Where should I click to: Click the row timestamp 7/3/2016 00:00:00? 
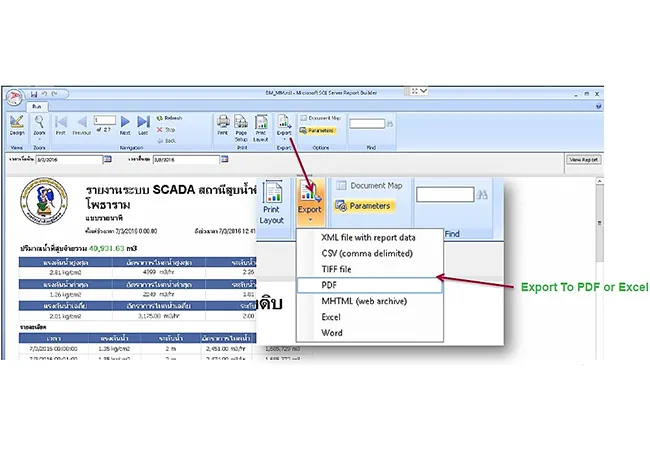(x=53, y=349)
